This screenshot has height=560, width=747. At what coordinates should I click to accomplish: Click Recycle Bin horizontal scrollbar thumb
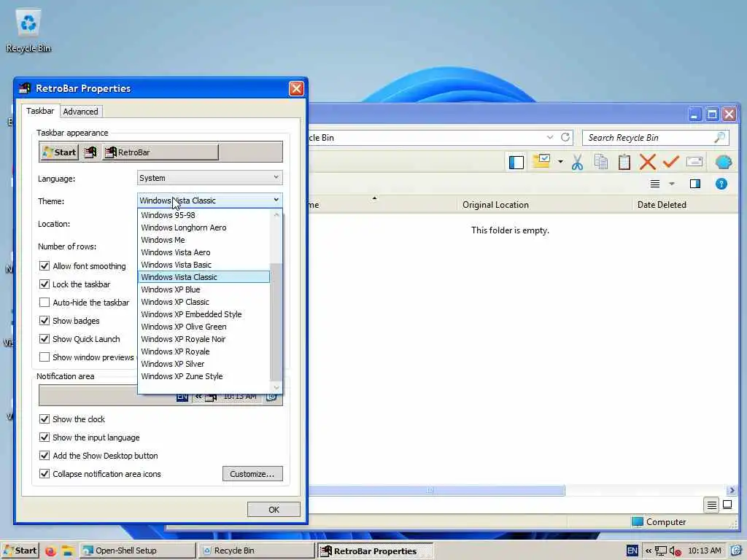click(x=436, y=491)
